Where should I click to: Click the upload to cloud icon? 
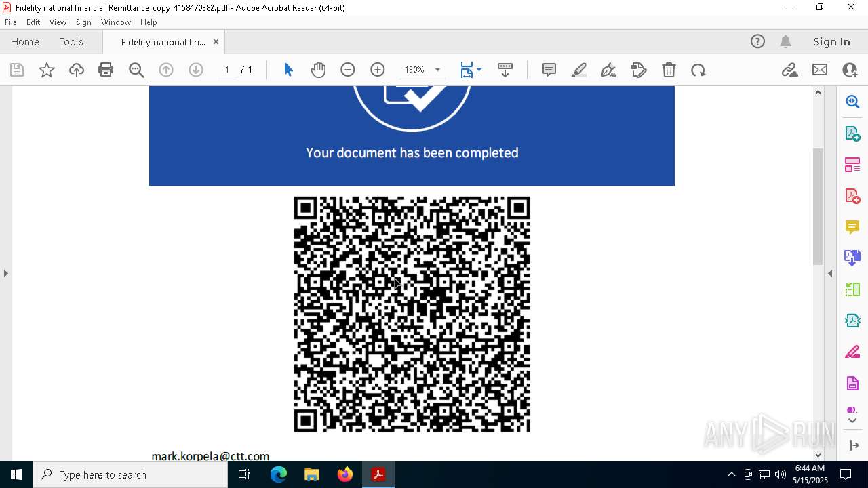77,70
